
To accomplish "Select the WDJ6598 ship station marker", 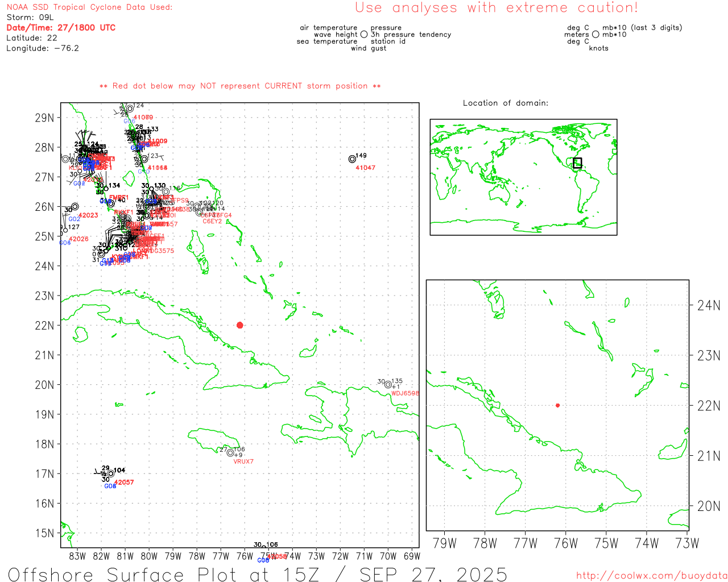I will pyautogui.click(x=388, y=384).
